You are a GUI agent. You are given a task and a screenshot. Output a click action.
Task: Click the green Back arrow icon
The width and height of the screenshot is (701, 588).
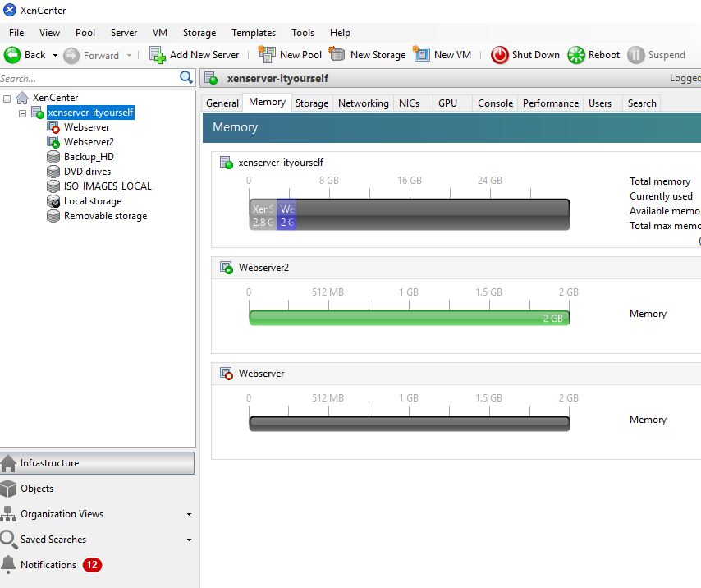click(12, 55)
